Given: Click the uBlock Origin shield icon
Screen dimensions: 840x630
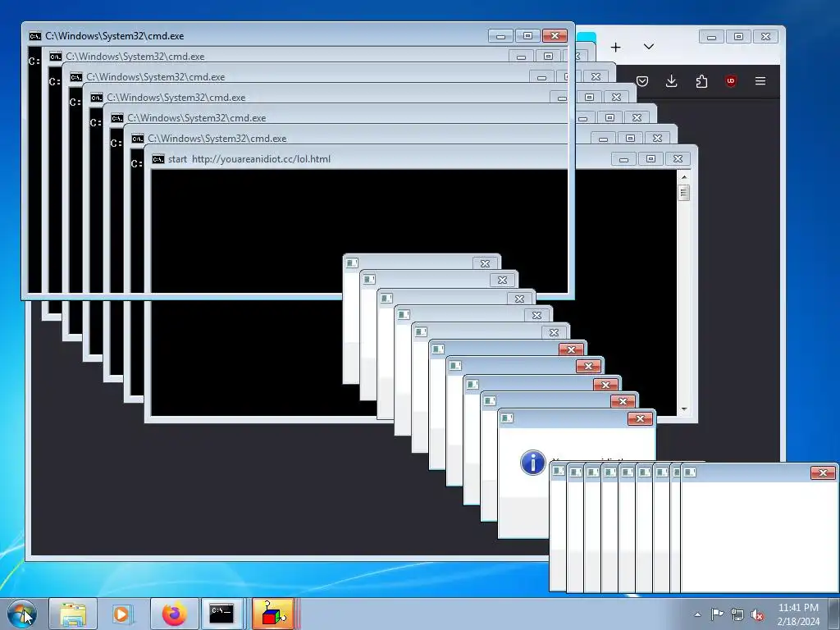Looking at the screenshot, I should (731, 81).
